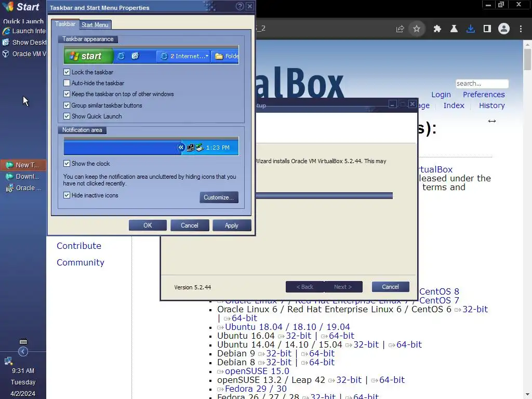
Task: Bookmark page with star icon
Action: 417,29
